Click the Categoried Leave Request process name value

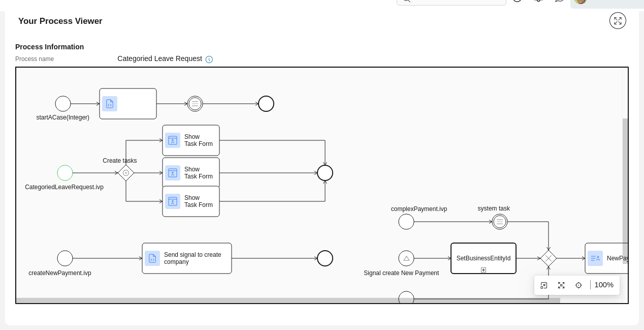tap(159, 58)
